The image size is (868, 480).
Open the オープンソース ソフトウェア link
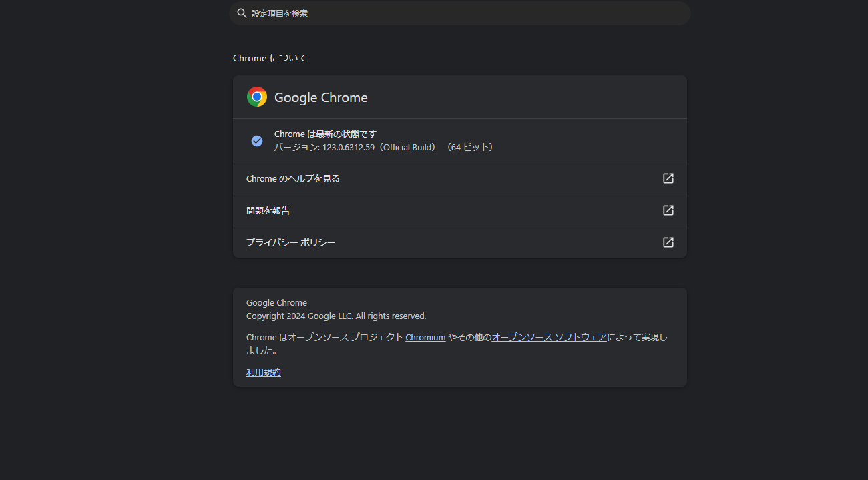[550, 338]
